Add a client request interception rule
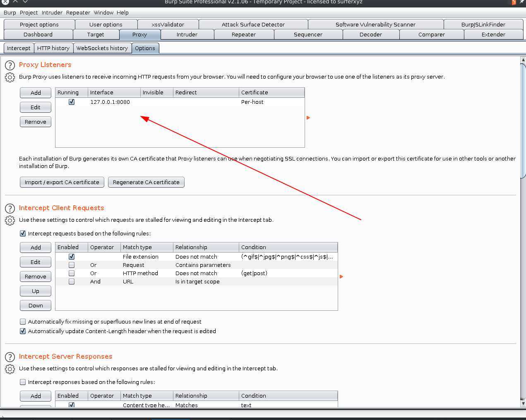Image resolution: width=526 pixels, height=420 pixels. point(36,247)
